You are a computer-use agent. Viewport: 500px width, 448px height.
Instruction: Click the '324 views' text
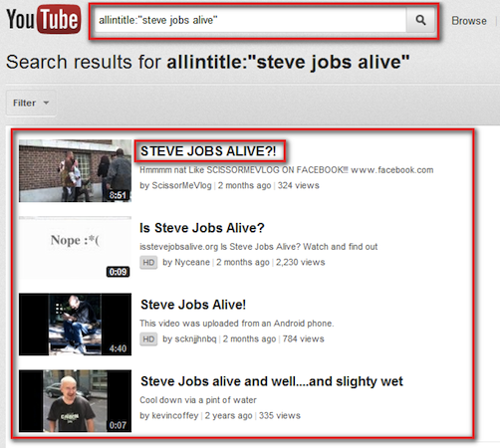(299, 185)
